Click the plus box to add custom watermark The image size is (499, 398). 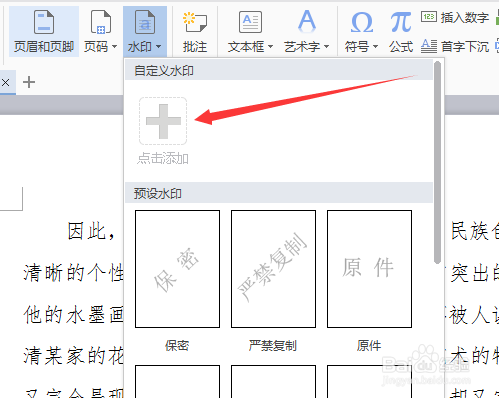coord(163,121)
